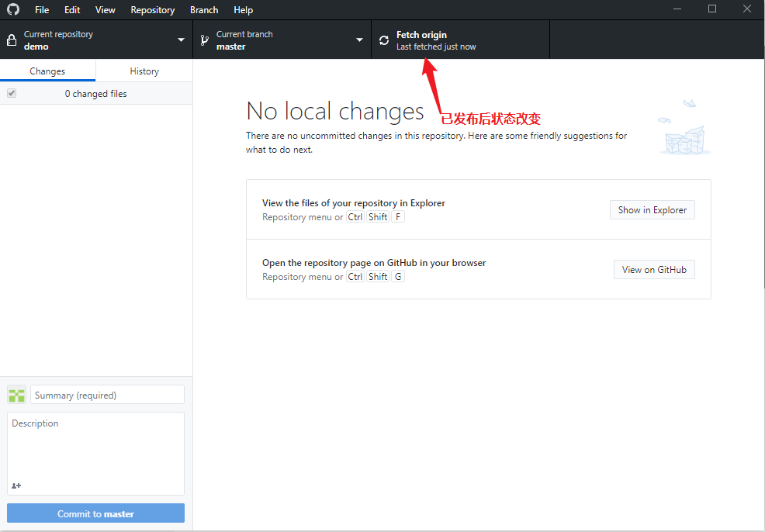Screen dimensions: 765x532
Task: Click the 'demo' repository name
Action: pos(36,47)
